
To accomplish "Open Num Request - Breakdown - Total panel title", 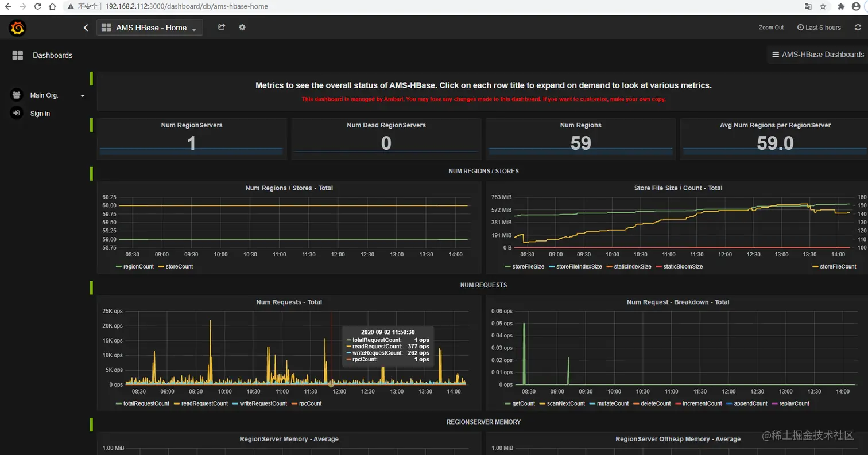I will point(678,302).
